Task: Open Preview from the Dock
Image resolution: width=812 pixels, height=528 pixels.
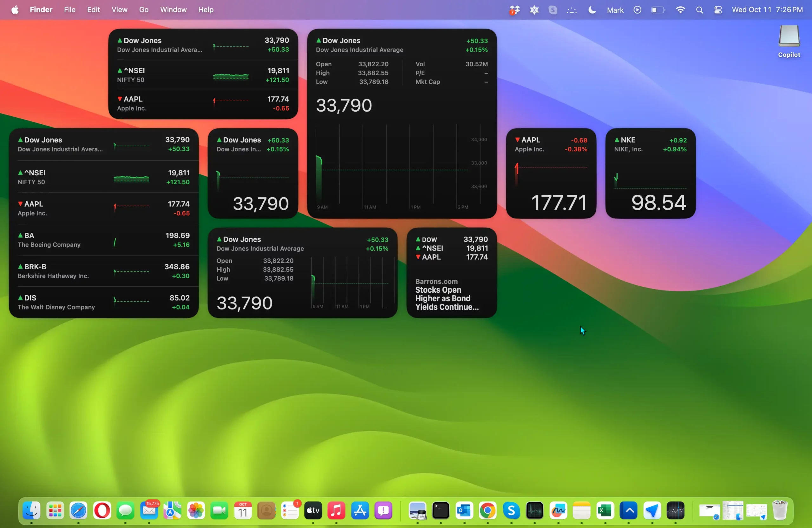Action: (x=418, y=510)
